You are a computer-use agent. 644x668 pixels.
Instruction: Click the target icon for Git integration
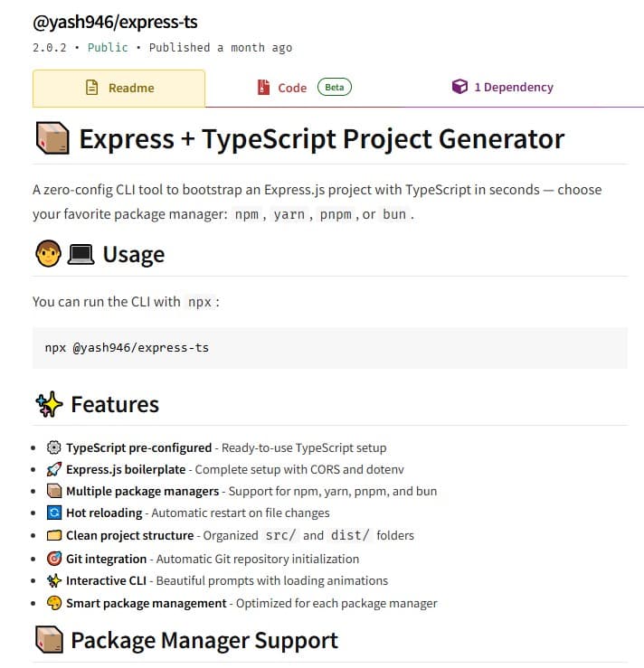tap(54, 559)
